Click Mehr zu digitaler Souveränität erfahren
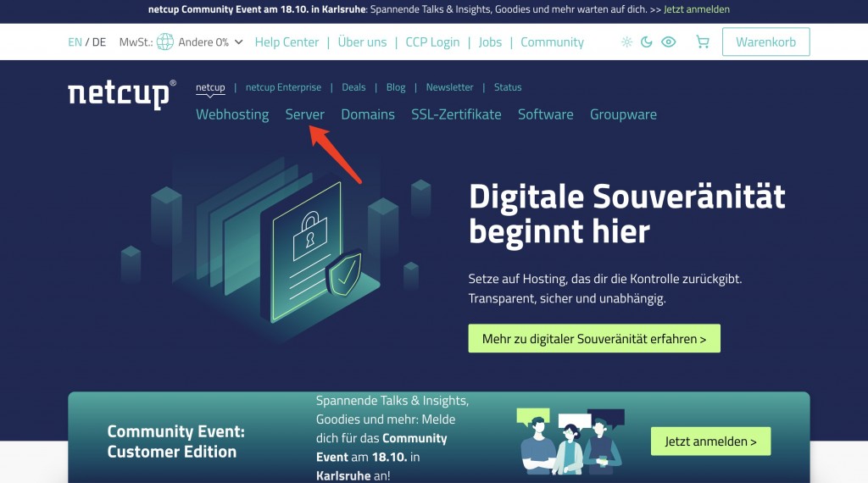The height and width of the screenshot is (483, 868). [x=594, y=339]
